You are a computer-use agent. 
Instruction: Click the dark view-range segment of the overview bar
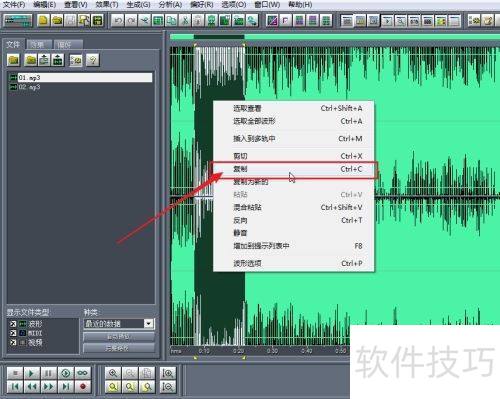pyautogui.click(x=219, y=37)
